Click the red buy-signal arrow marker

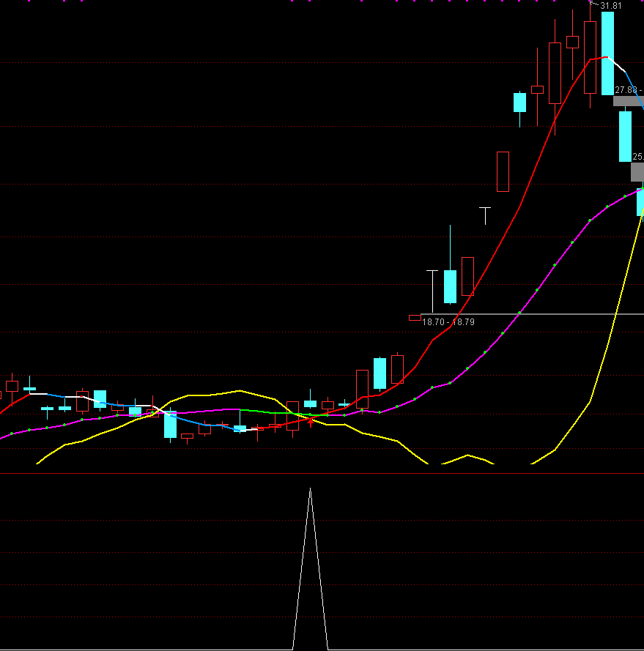tap(311, 423)
